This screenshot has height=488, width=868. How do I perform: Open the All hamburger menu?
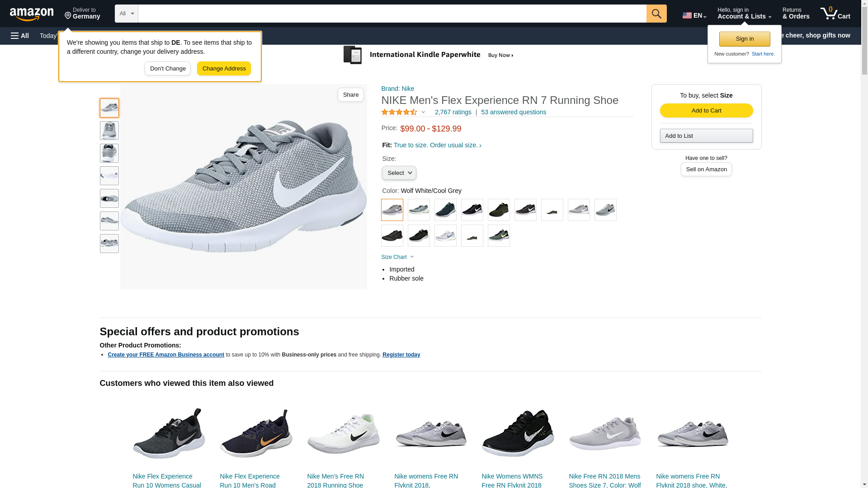point(20,36)
